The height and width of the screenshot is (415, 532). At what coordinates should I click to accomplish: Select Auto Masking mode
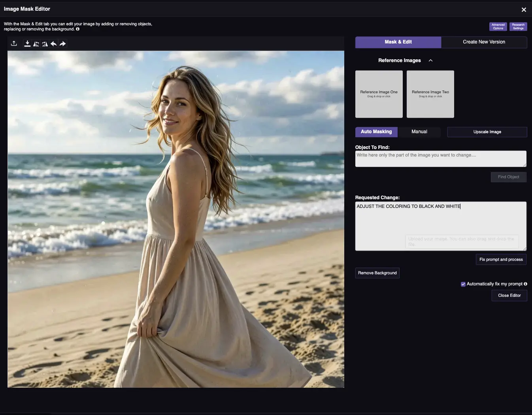coord(376,132)
